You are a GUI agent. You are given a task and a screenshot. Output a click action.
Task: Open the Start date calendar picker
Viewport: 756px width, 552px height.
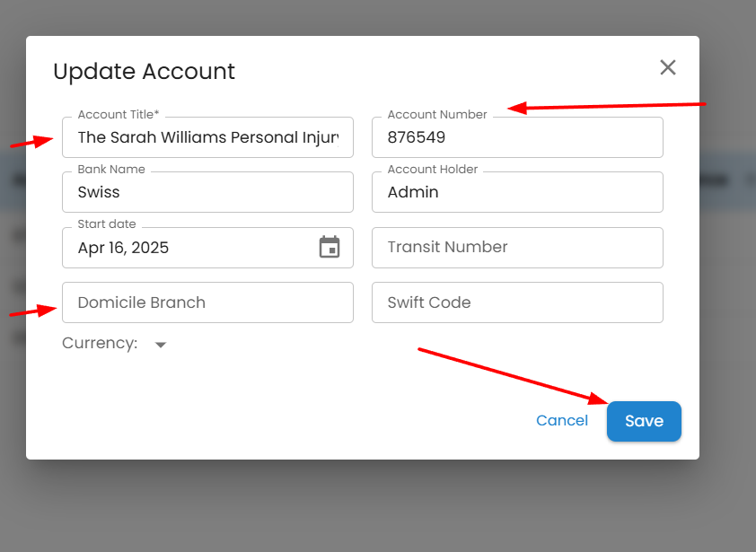(x=330, y=247)
